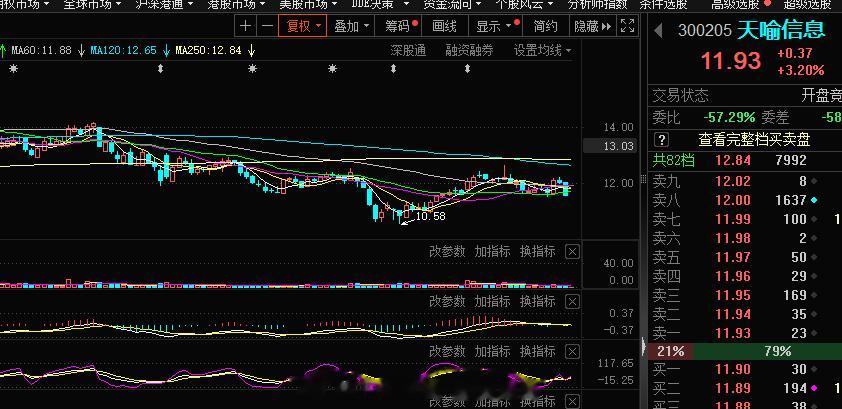The image size is (842, 409).
Task: Open the 叠加 dropdown
Action: pyautogui.click(x=351, y=26)
